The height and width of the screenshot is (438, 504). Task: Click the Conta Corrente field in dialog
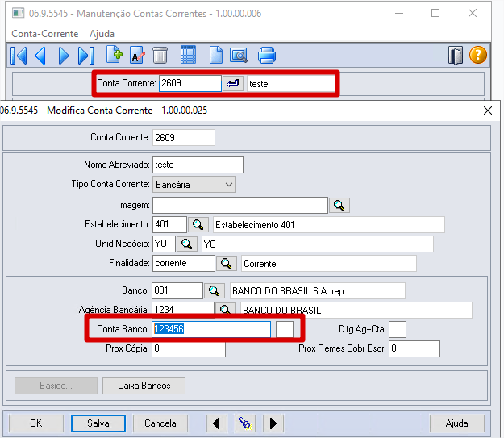click(184, 137)
